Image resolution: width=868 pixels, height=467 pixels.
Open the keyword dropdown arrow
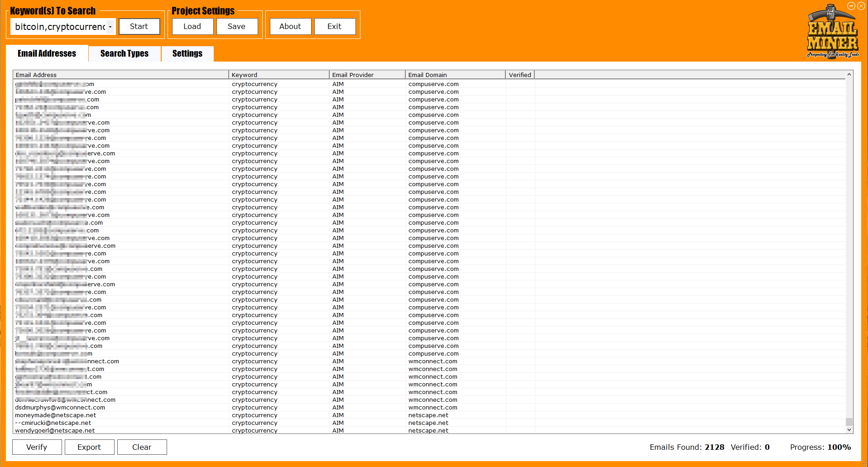pos(110,27)
